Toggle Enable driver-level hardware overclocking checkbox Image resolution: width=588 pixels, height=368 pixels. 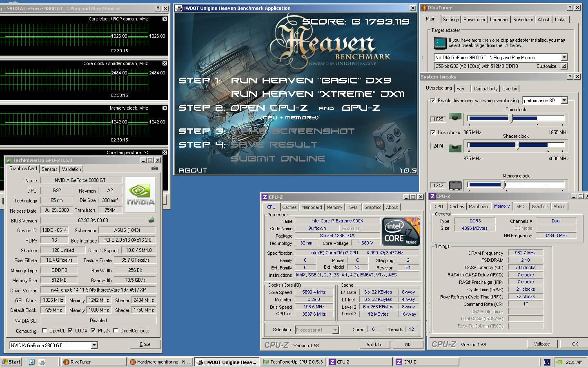433,101
